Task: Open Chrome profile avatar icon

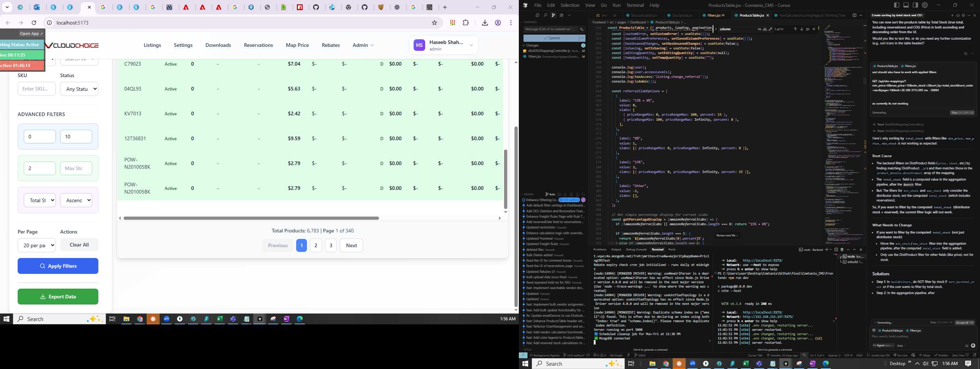Action: 498,23
